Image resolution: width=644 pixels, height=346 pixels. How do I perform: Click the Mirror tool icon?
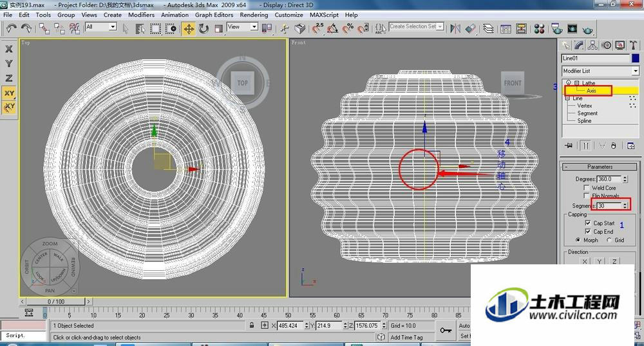pos(455,28)
